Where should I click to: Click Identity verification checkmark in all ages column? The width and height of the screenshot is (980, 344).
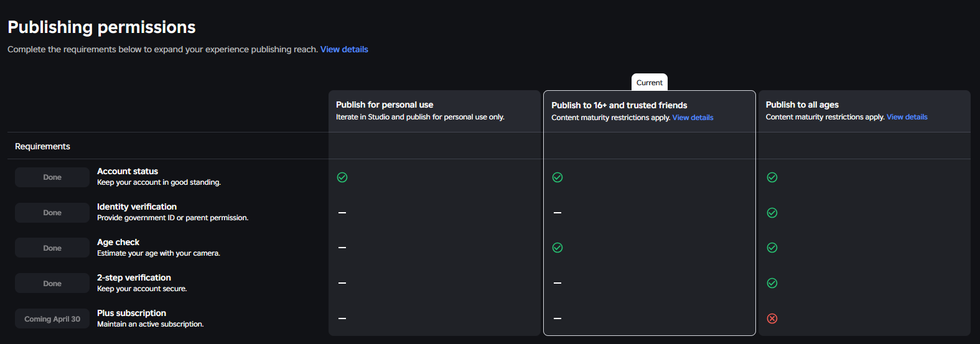772,213
